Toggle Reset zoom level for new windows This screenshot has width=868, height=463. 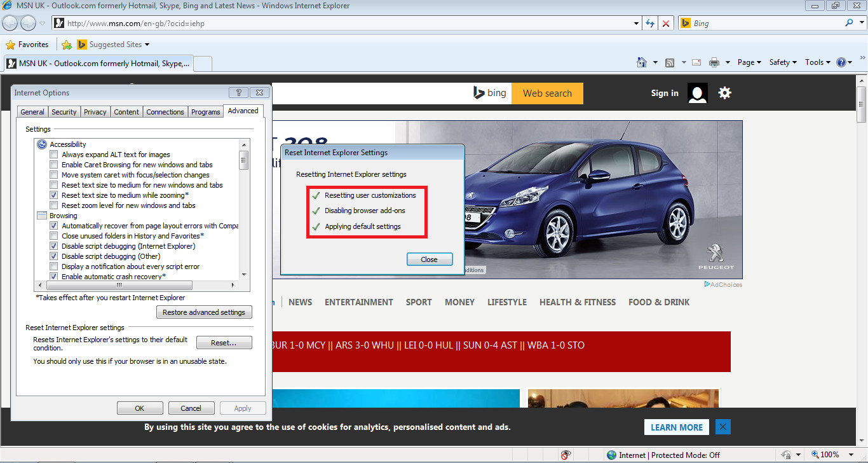54,205
